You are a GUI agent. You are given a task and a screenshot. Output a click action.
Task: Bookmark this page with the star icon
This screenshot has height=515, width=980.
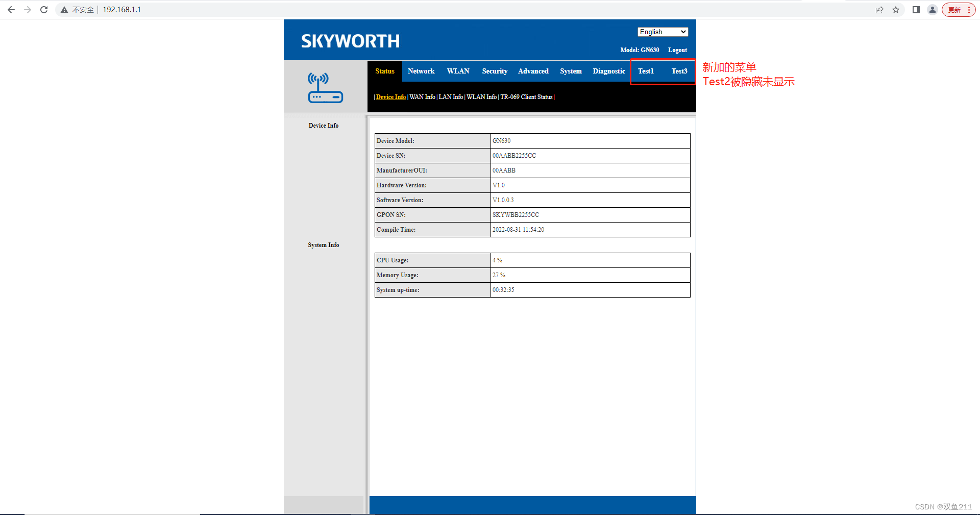pyautogui.click(x=896, y=10)
